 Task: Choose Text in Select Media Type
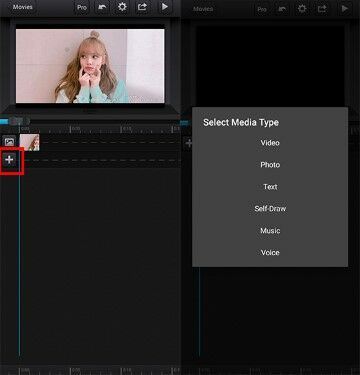[270, 187]
